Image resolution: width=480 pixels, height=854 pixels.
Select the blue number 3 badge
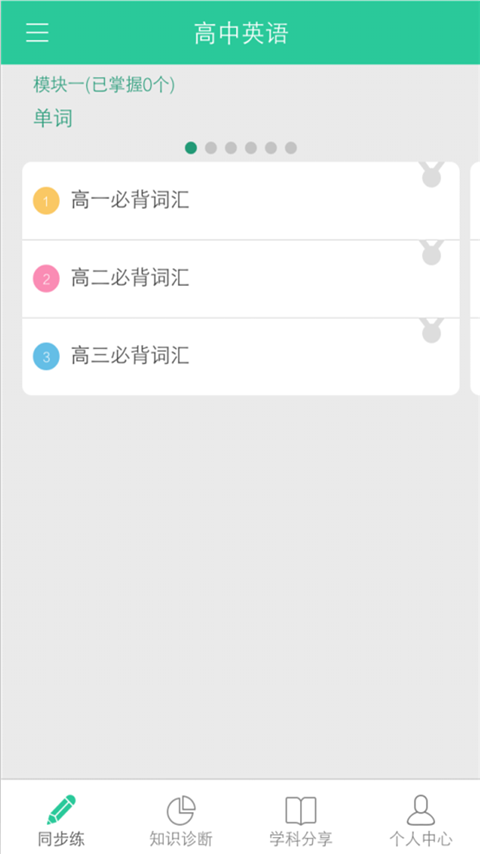46,357
